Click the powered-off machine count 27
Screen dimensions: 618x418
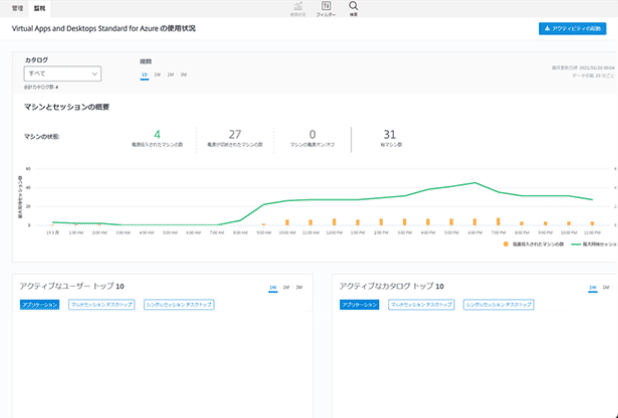tap(235, 133)
